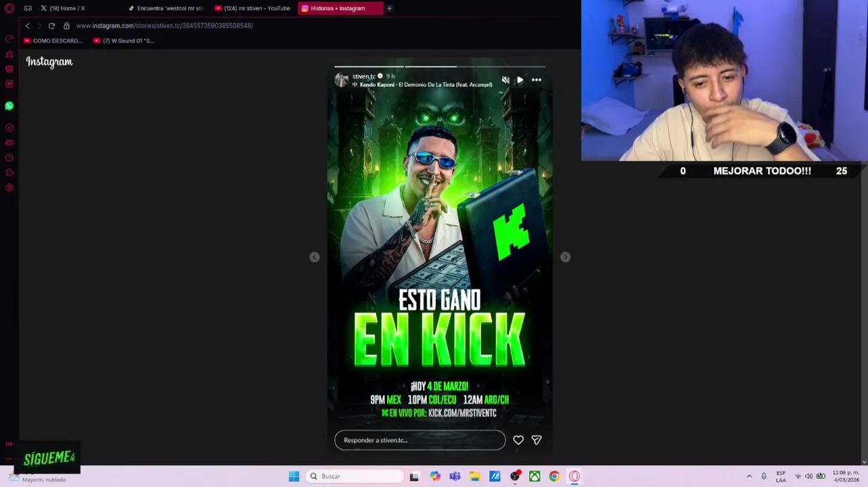Open the sidebar icon below History
The width and height of the screenshot is (868, 487).
(x=9, y=172)
